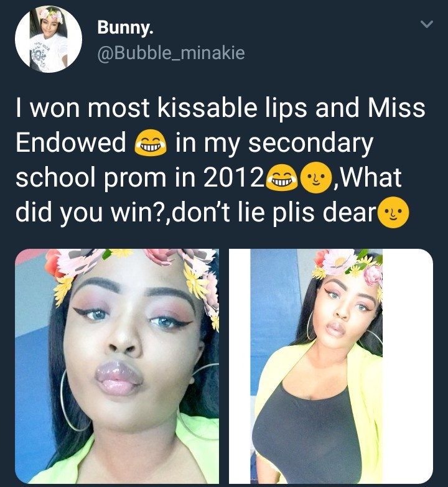Screen dimensions: 448x487
Task: Select the moon face emoji before What
Action: tap(315, 177)
